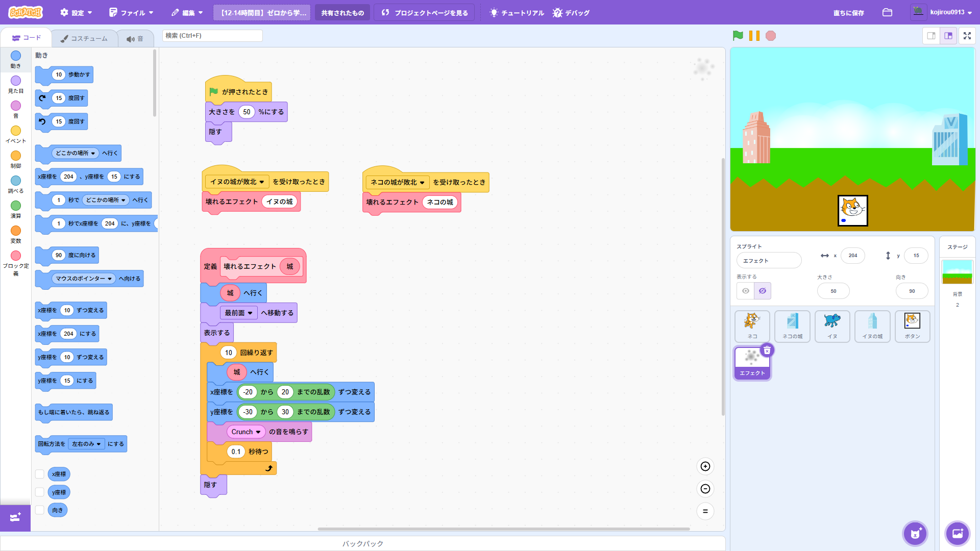Switch to the コスチューム tab
Image resolution: width=980 pixels, height=551 pixels.
(x=84, y=38)
